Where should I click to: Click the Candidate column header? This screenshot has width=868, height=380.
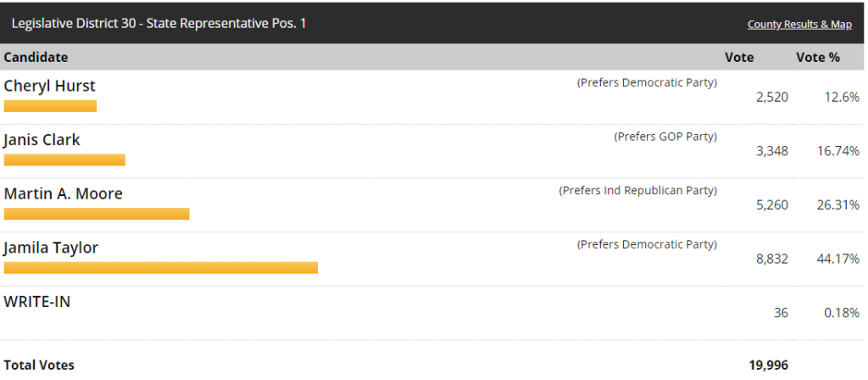coord(36,58)
